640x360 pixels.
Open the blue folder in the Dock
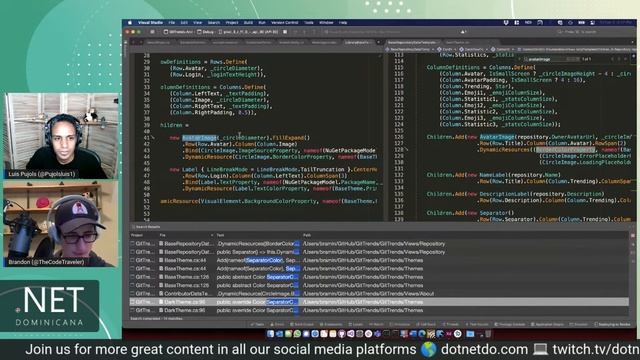coord(470,334)
